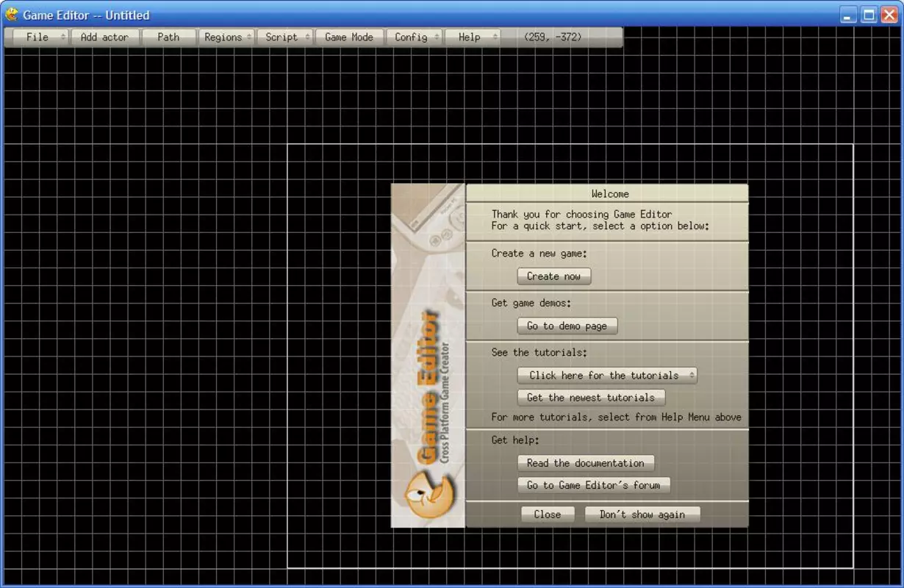Close the Game Editor window
The image size is (904, 588).
pyautogui.click(x=889, y=15)
